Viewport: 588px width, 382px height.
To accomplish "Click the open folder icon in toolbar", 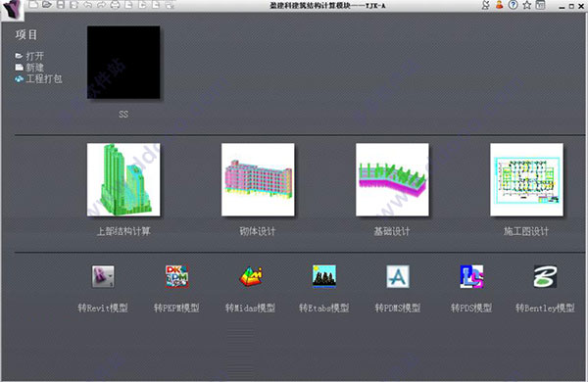I will click(x=47, y=5).
